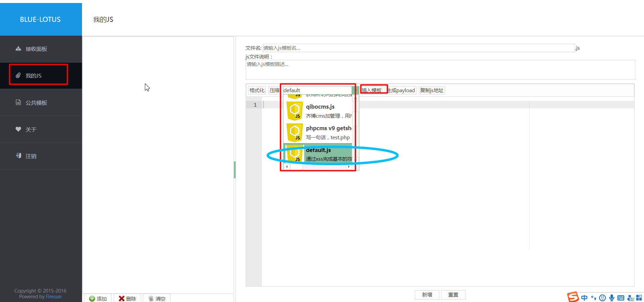Click the JS icon of qibocms.js

294,111
